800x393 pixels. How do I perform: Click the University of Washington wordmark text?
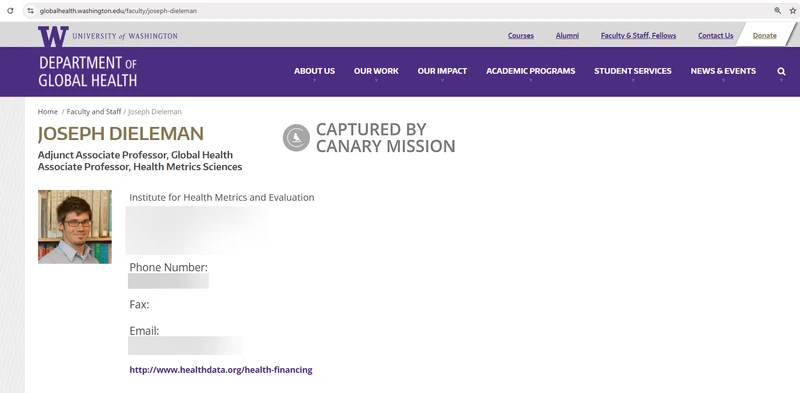point(125,36)
